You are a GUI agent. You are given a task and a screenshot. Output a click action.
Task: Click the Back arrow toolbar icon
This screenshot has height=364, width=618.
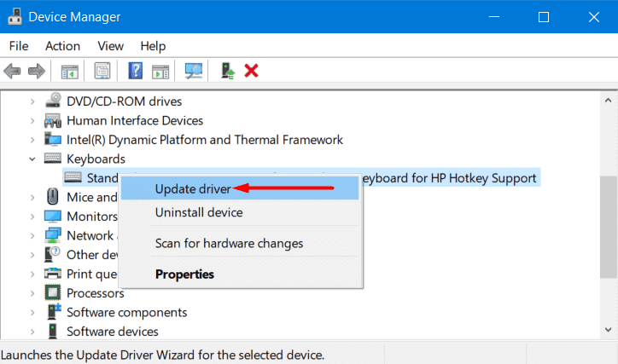[x=12, y=72]
